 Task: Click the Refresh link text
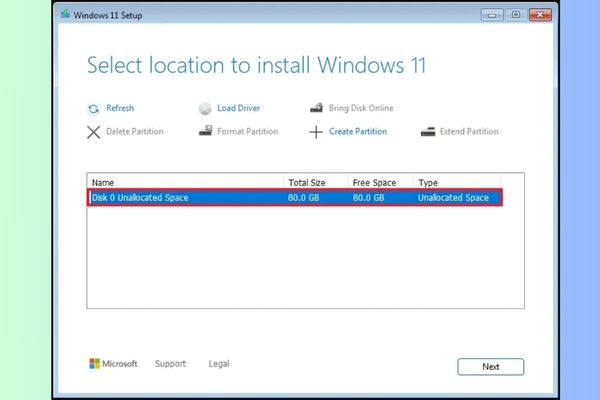pyautogui.click(x=120, y=108)
